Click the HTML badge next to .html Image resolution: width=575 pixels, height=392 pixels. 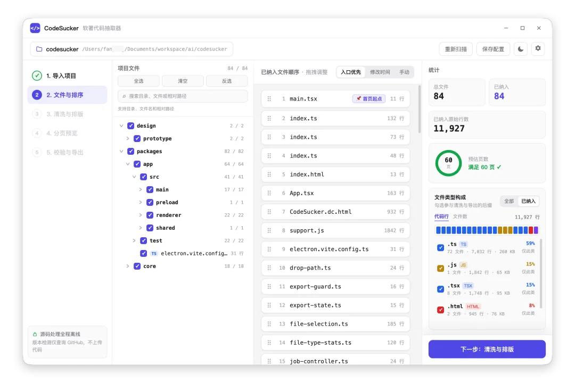point(473,307)
